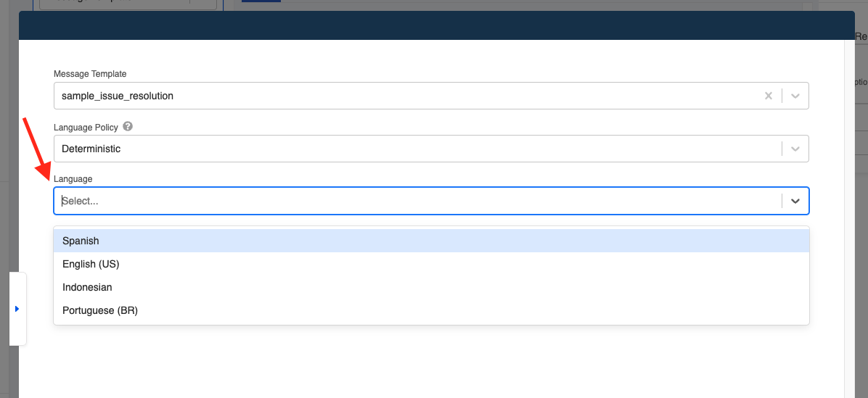Viewport: 868px width, 398px height.
Task: Click the Language field label
Action: [73, 179]
